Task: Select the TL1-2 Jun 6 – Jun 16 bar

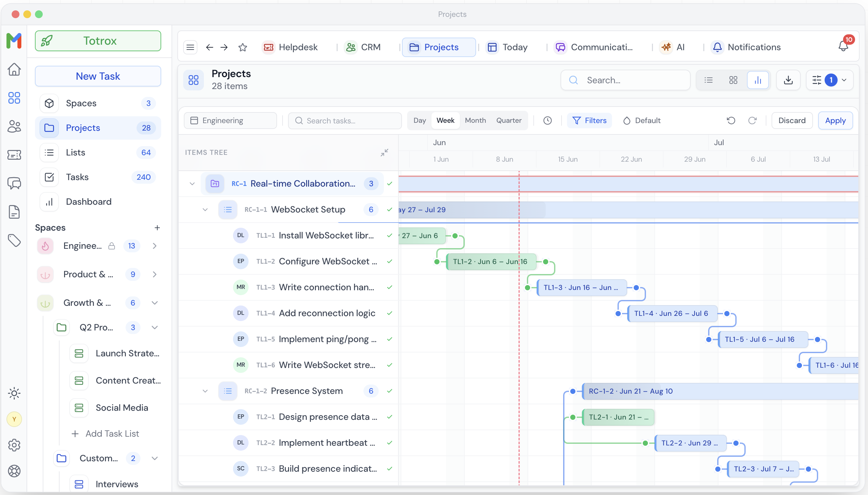Action: 491,261
